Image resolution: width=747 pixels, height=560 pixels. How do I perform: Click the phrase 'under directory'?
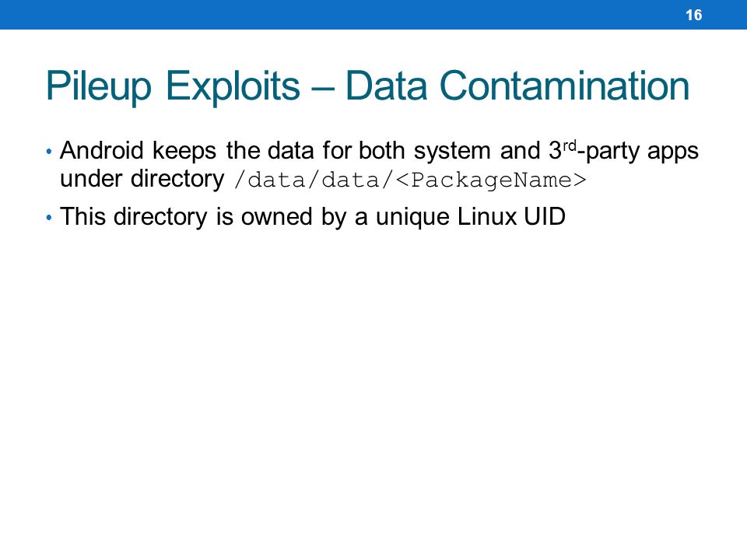point(142,180)
